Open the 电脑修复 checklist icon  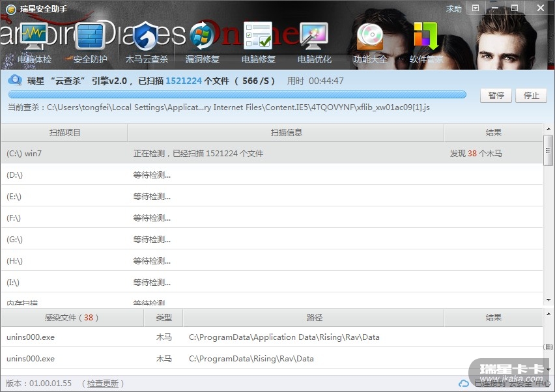(x=258, y=35)
